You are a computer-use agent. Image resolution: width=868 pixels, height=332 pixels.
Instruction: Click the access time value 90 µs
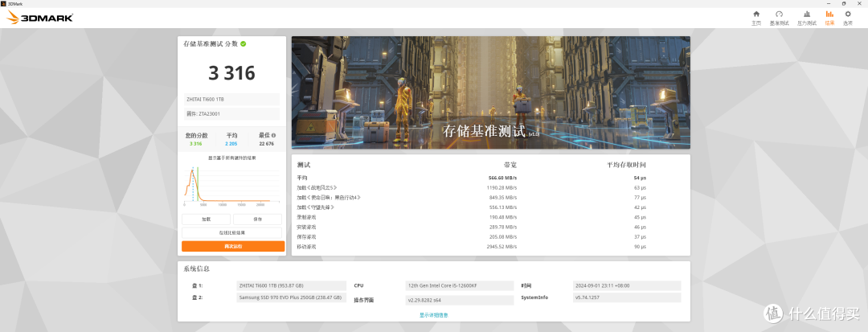641,247
